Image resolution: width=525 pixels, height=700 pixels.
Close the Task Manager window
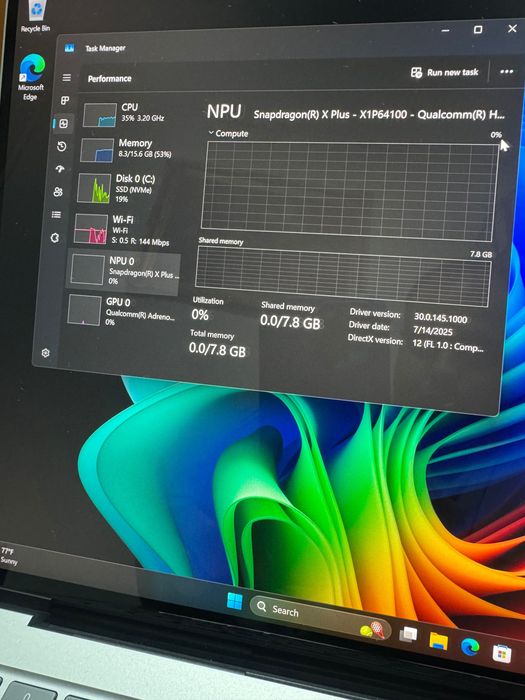tap(512, 29)
